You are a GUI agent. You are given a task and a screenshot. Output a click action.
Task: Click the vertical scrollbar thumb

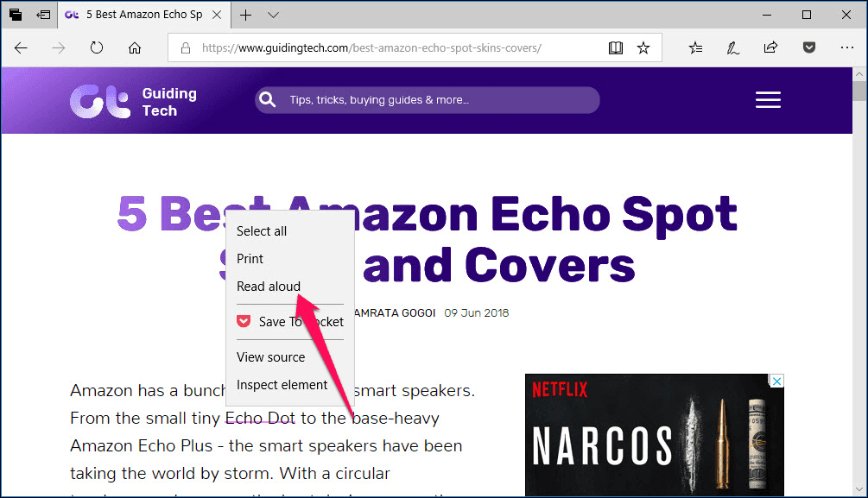coord(859,91)
